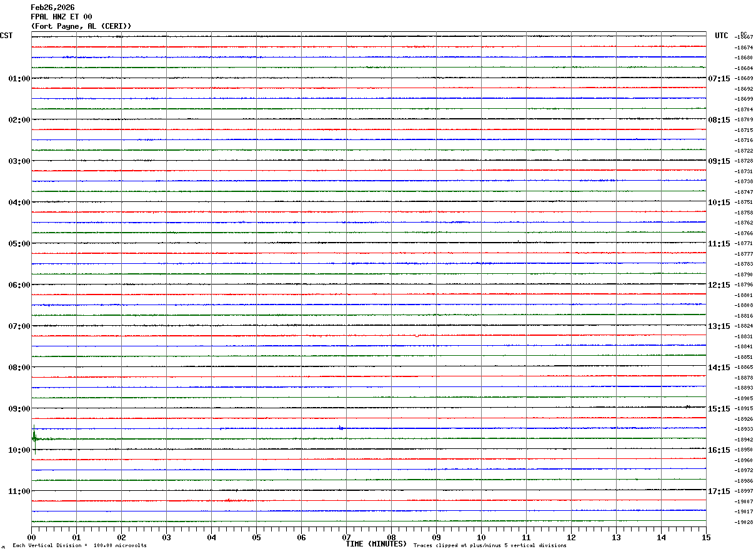Click the DC offset value "-18926"
Image resolution: width=756 pixels, height=554 pixels.
tap(744, 419)
